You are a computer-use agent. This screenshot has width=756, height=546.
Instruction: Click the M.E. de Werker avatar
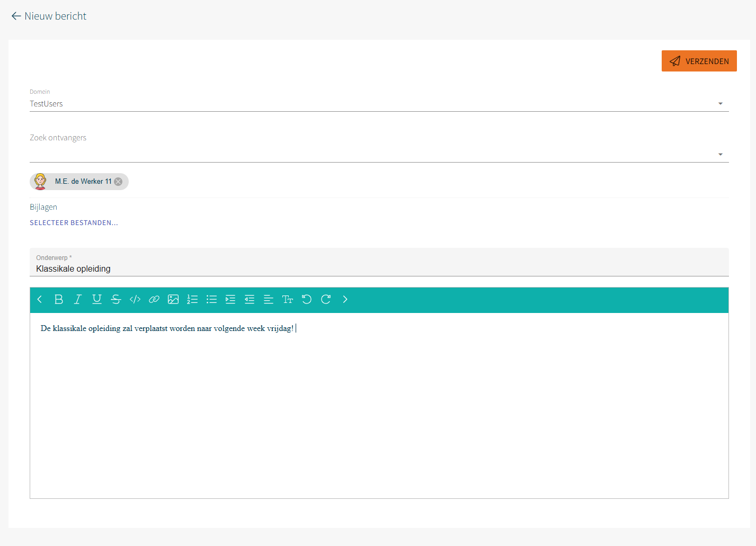pyautogui.click(x=40, y=182)
